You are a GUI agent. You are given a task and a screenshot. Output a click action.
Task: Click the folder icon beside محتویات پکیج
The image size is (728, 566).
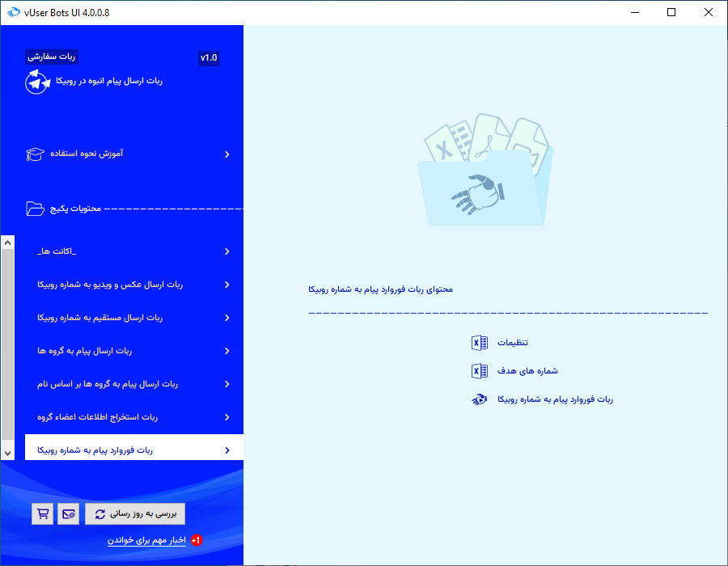click(36, 209)
